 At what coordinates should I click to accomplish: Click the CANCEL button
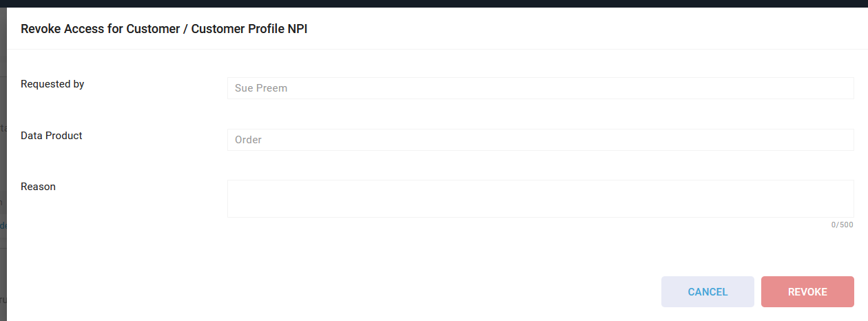point(707,292)
